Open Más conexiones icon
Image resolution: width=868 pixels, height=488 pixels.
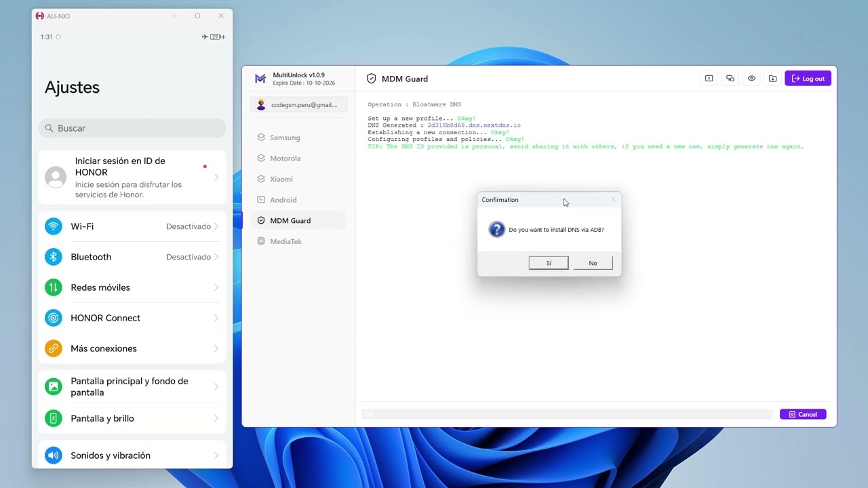[x=53, y=348]
